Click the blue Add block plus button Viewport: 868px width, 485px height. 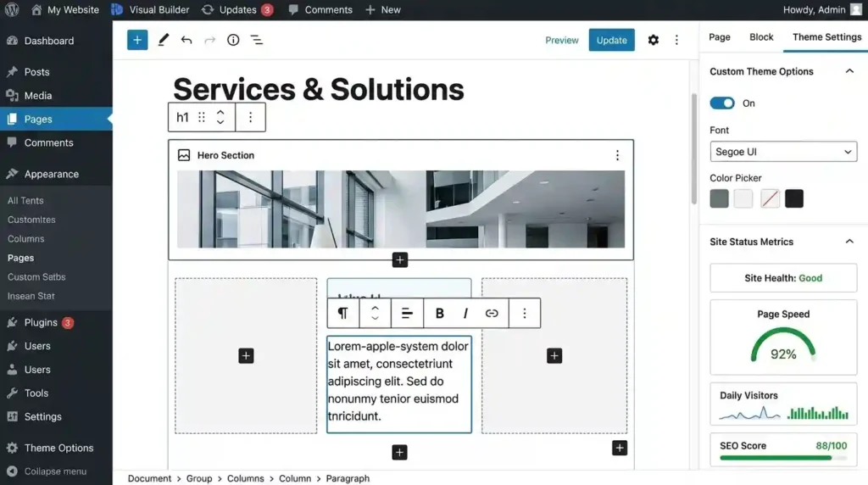[x=137, y=40]
